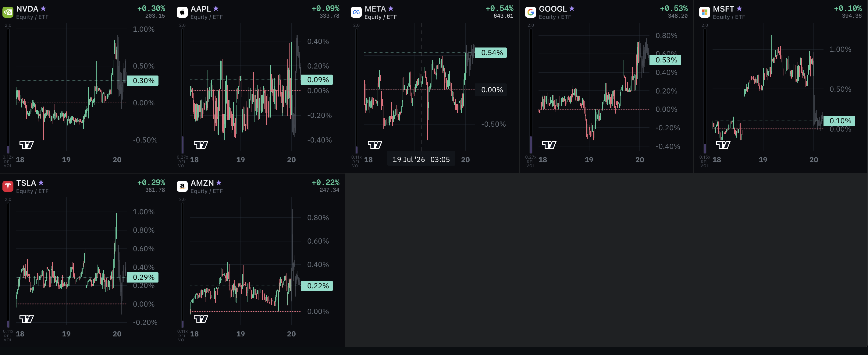Screen dimensions: 868x355
Task: Click the Google logo icon for GOOGL
Action: pos(530,12)
